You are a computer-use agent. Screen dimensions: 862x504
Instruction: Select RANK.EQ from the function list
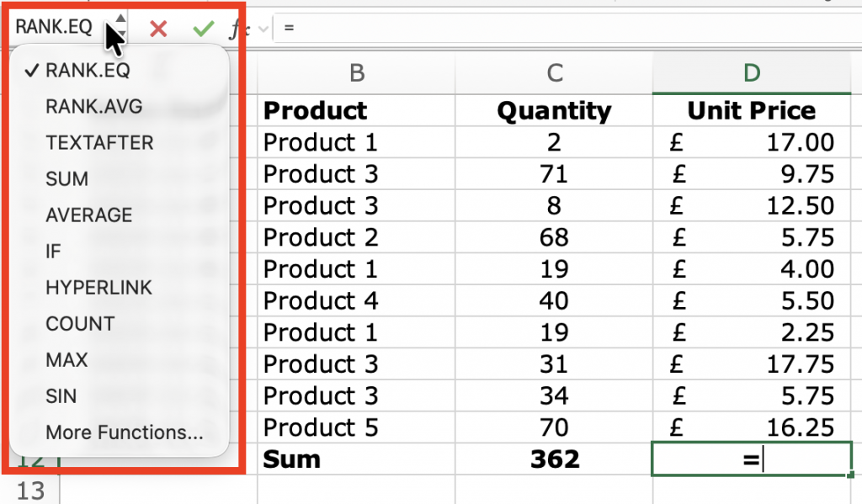pos(88,71)
